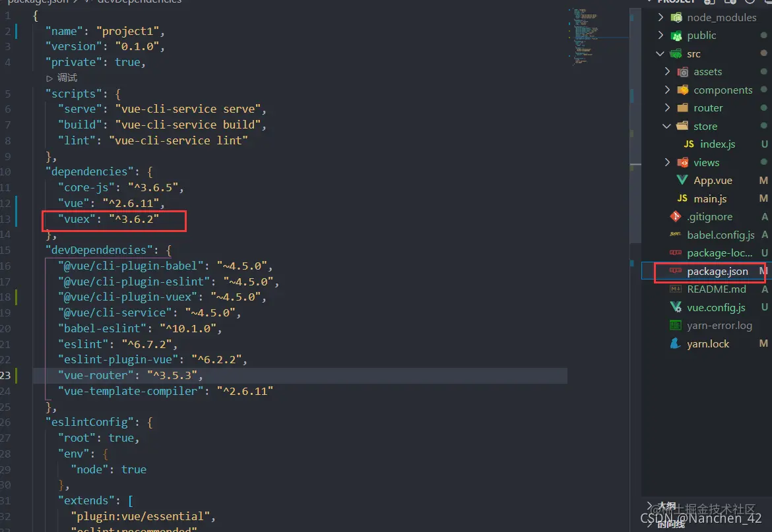
Task: Click the "@vue/cli-service" entry
Action: (150, 312)
